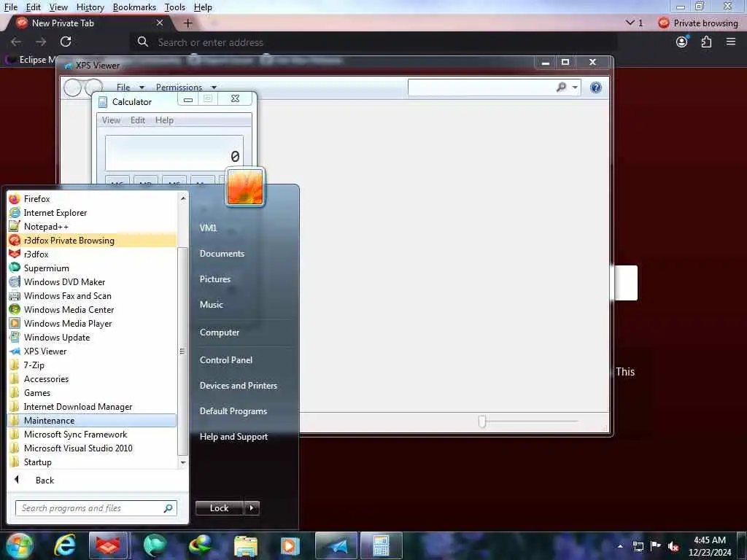The image size is (747, 560).
Task: Open Windows Fax and Scan
Action: pyautogui.click(x=92, y=296)
